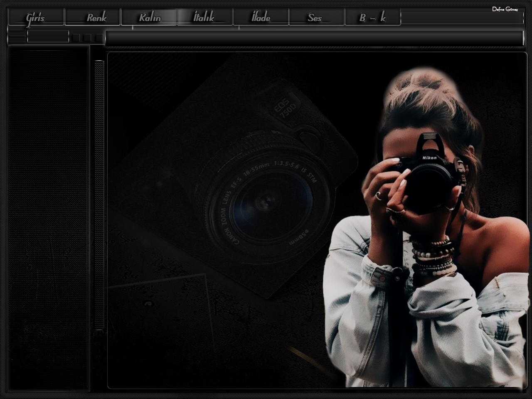Click the long message input bar

pos(314,38)
